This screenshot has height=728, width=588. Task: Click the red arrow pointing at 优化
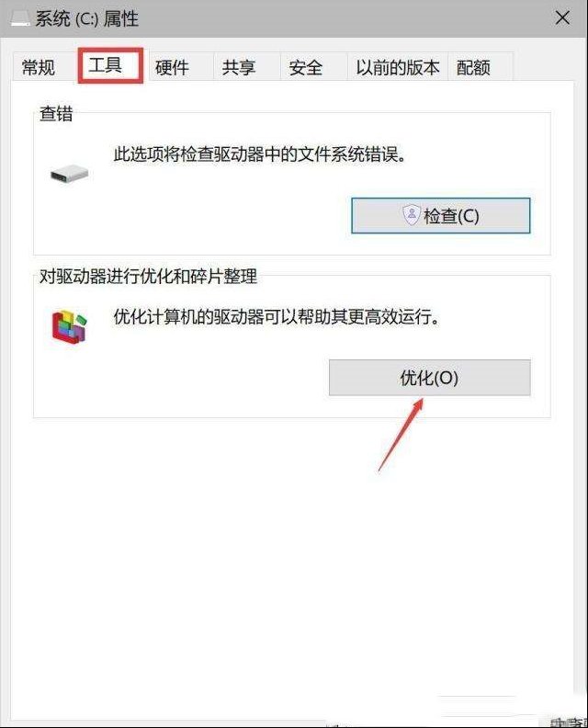[x=401, y=435]
